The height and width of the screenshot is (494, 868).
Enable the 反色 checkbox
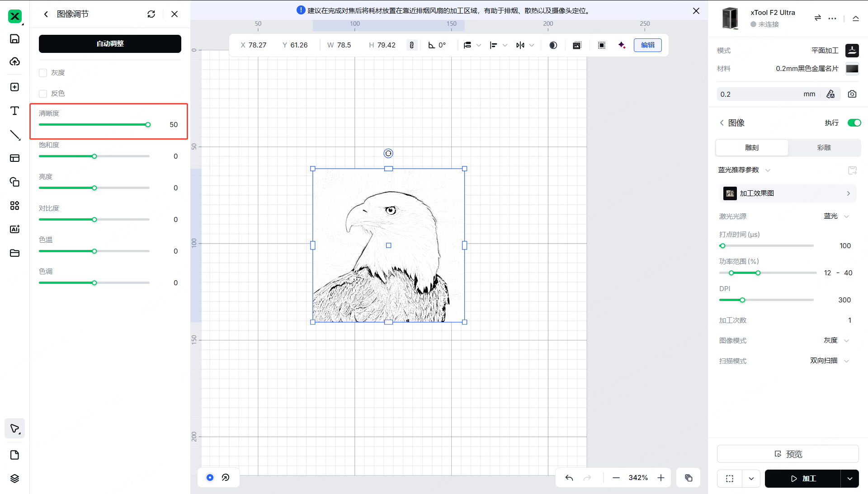click(43, 94)
